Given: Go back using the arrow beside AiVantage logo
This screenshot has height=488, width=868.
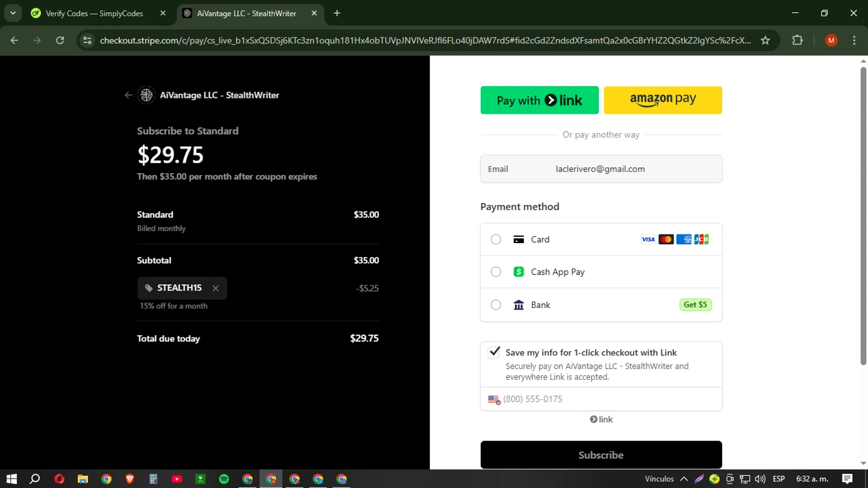Looking at the screenshot, I should [128, 95].
